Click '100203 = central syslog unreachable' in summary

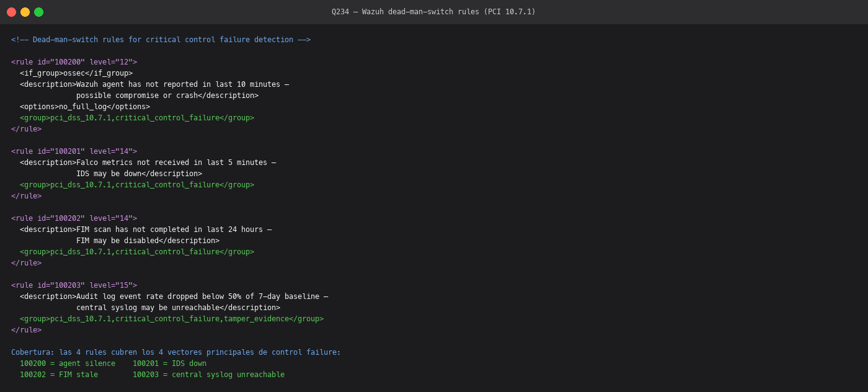point(208,375)
